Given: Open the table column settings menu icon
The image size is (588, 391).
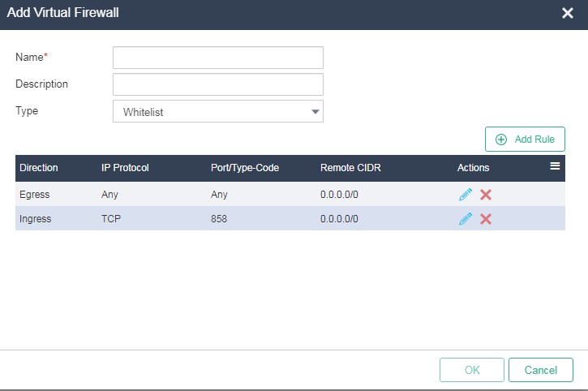Looking at the screenshot, I should 555,165.
